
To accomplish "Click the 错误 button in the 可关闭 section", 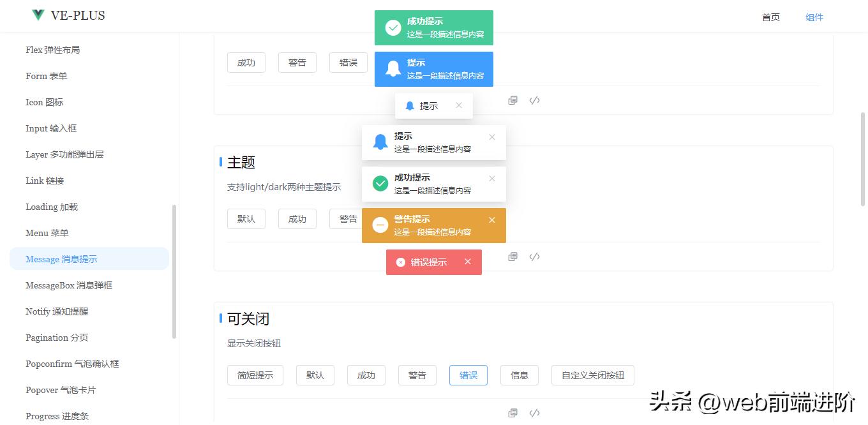I will tap(468, 375).
